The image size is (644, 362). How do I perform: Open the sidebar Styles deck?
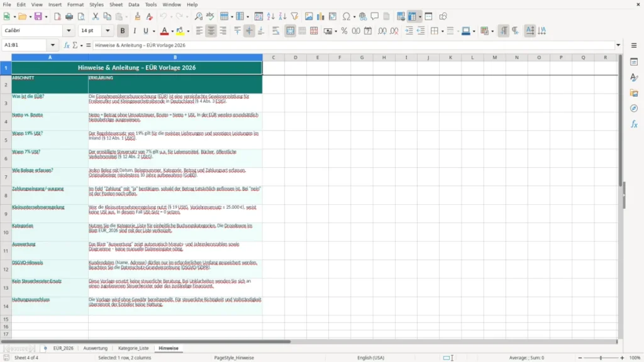[x=634, y=77]
